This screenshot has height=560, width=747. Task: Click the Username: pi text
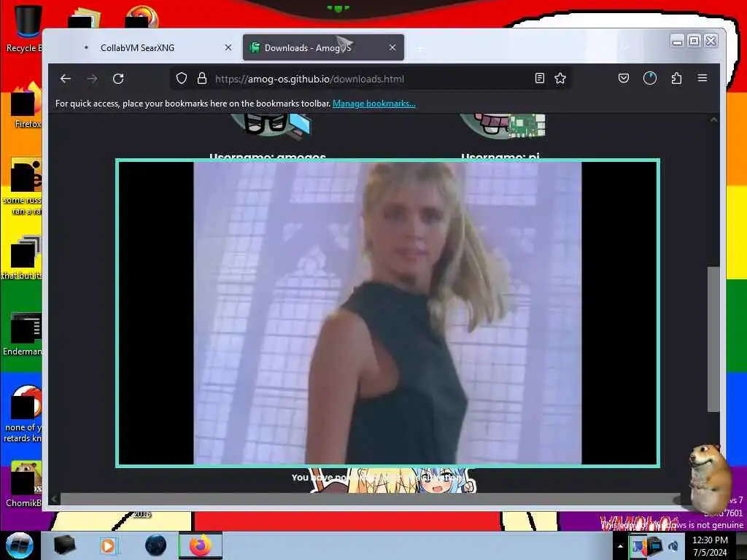pos(500,156)
